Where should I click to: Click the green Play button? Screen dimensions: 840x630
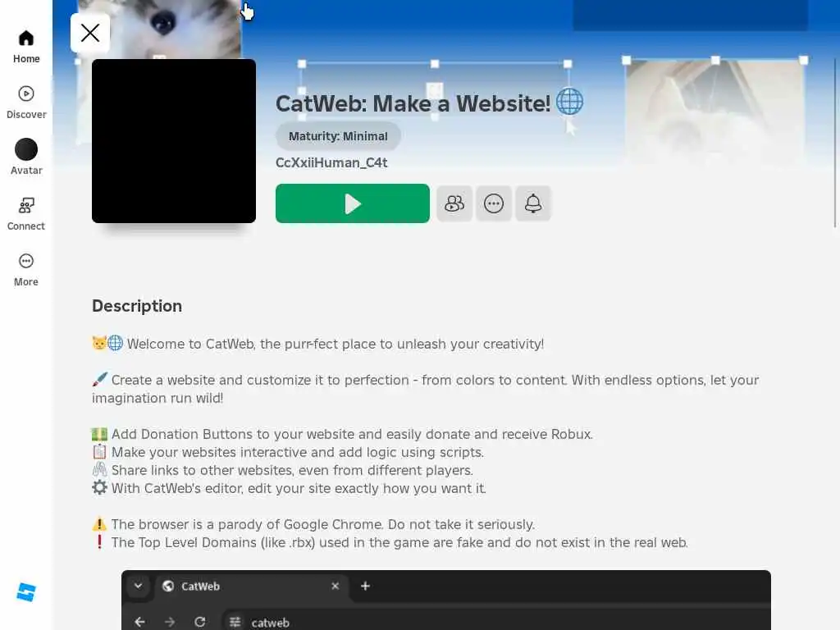[352, 203]
